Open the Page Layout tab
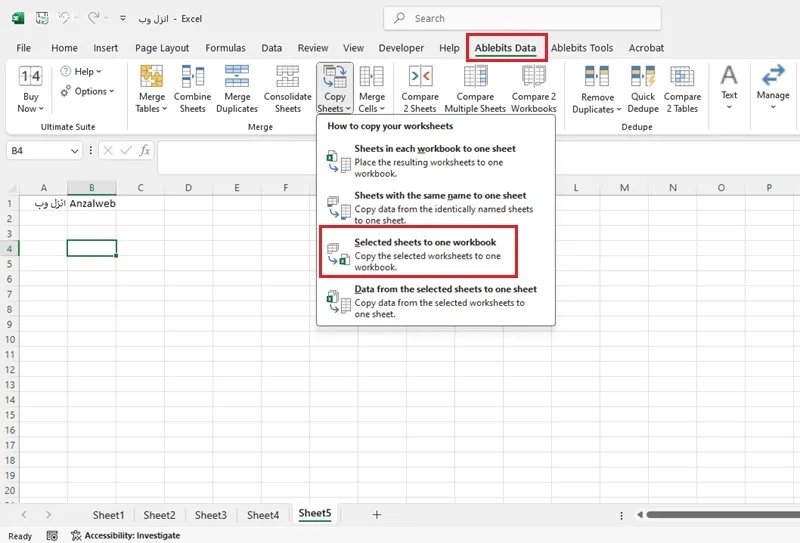The height and width of the screenshot is (543, 800). [162, 48]
